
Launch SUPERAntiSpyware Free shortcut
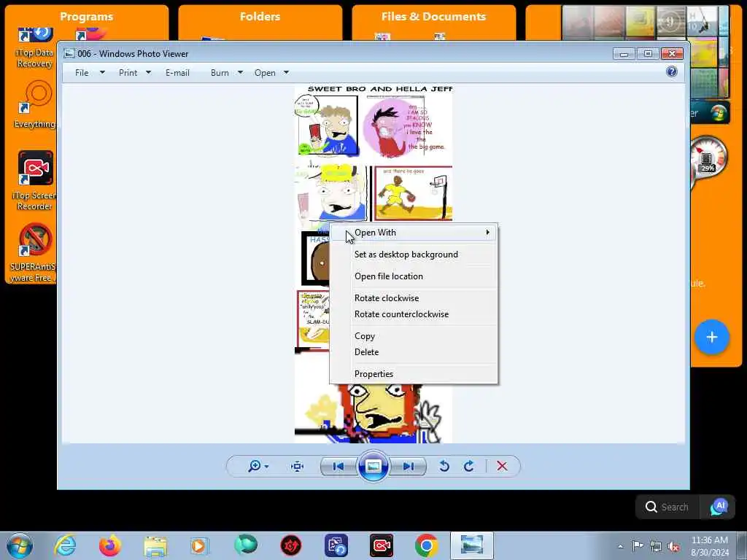pyautogui.click(x=34, y=253)
